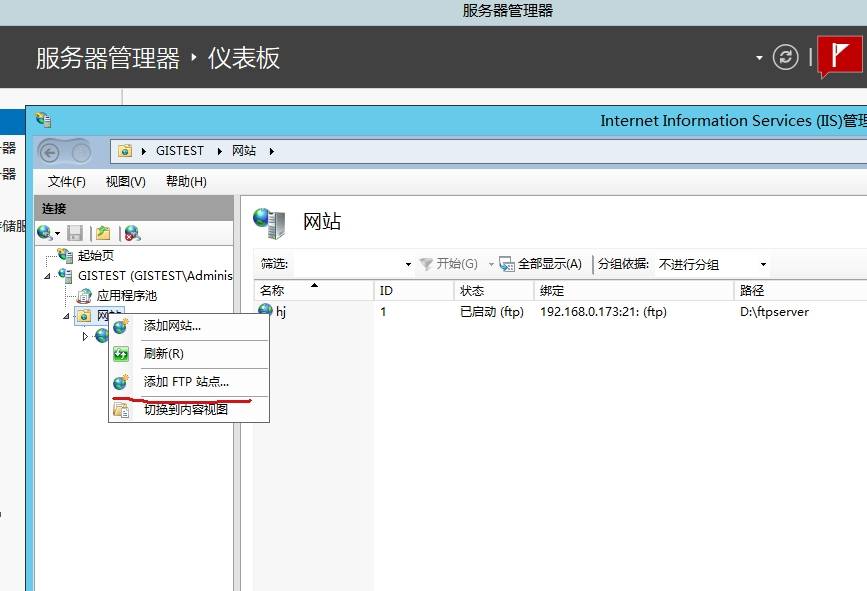This screenshot has height=591, width=867.
Task: Expand the arrow after GISTEST breadcrumb
Action: [x=220, y=151]
